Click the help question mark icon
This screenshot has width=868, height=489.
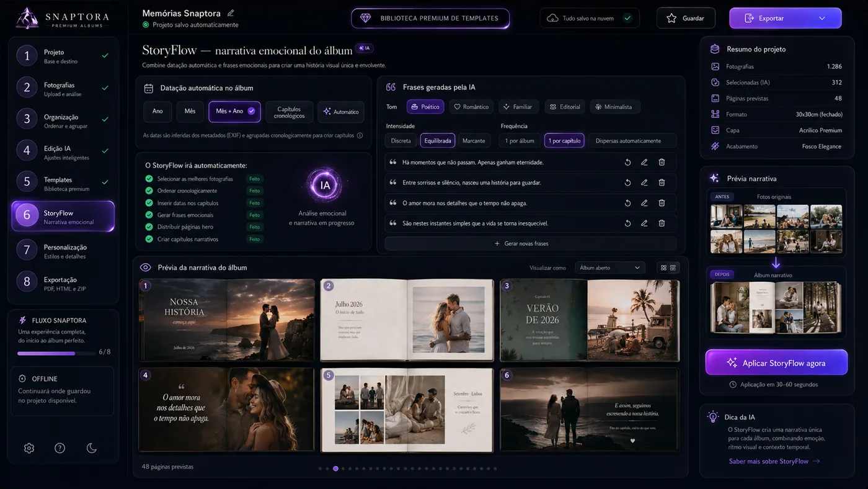click(x=60, y=448)
